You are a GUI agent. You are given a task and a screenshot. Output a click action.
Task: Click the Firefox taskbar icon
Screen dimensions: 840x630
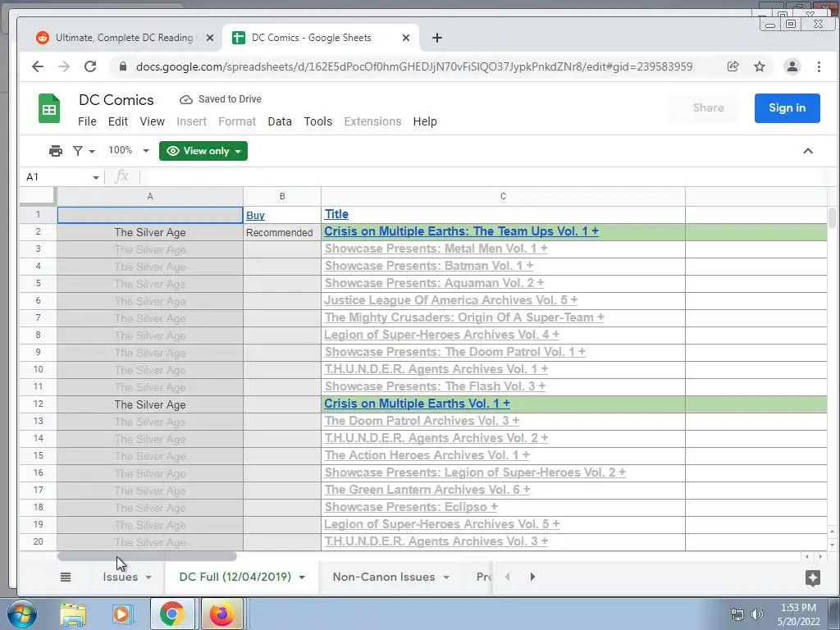pyautogui.click(x=221, y=614)
